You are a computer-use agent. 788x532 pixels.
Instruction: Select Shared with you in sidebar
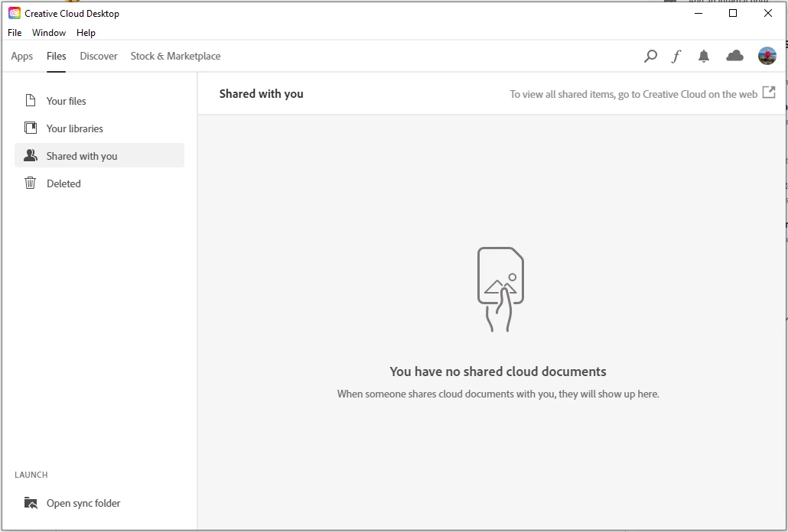[99, 156]
